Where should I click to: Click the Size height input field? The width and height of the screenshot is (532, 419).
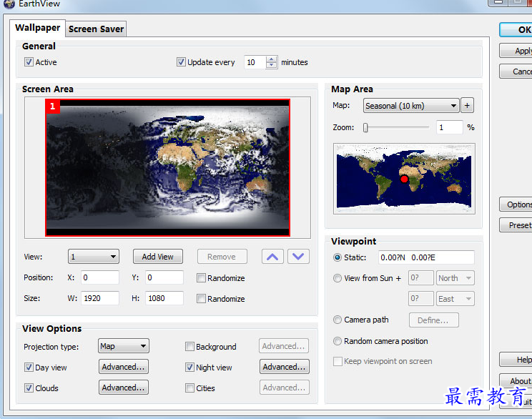point(164,298)
